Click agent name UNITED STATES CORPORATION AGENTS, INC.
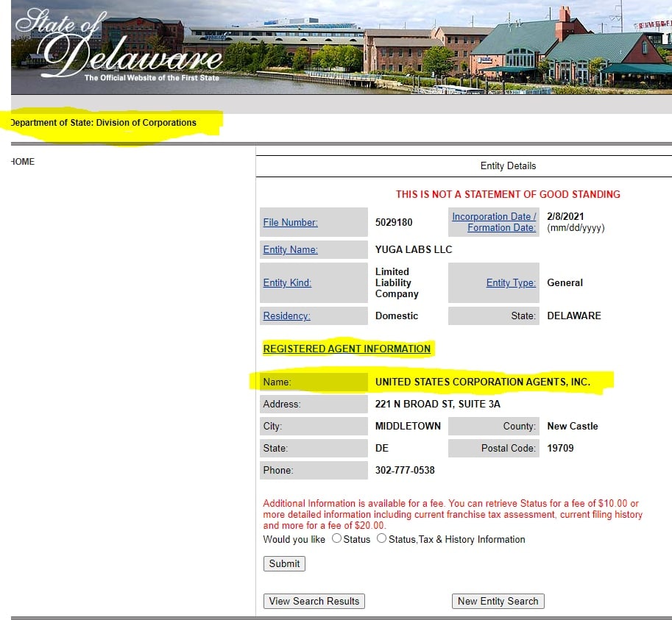 (x=483, y=382)
